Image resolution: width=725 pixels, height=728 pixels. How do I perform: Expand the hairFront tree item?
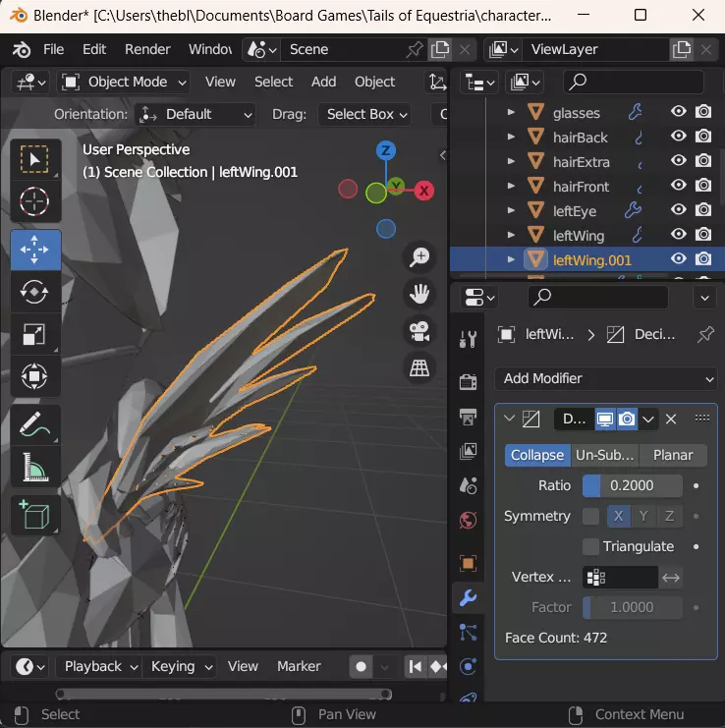(511, 187)
